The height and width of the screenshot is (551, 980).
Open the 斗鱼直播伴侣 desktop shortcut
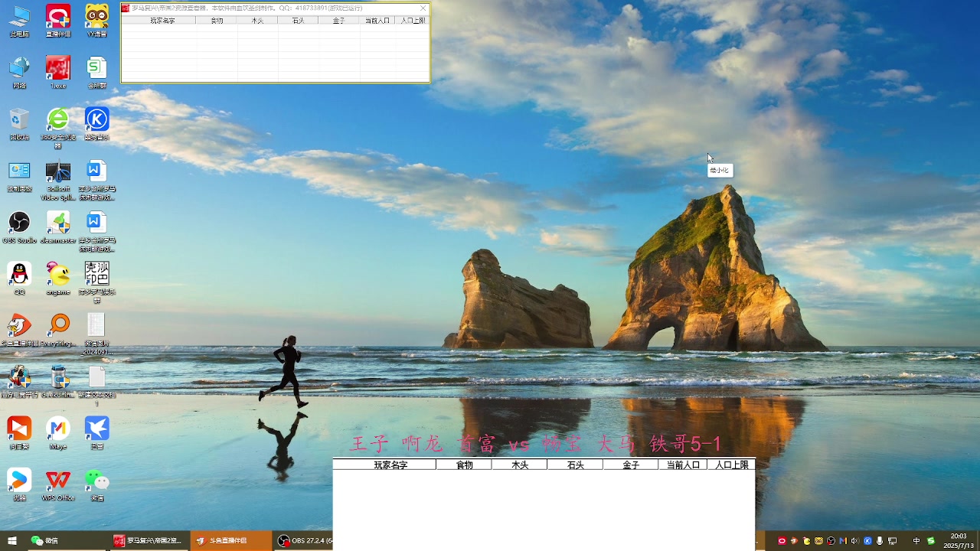click(x=19, y=330)
